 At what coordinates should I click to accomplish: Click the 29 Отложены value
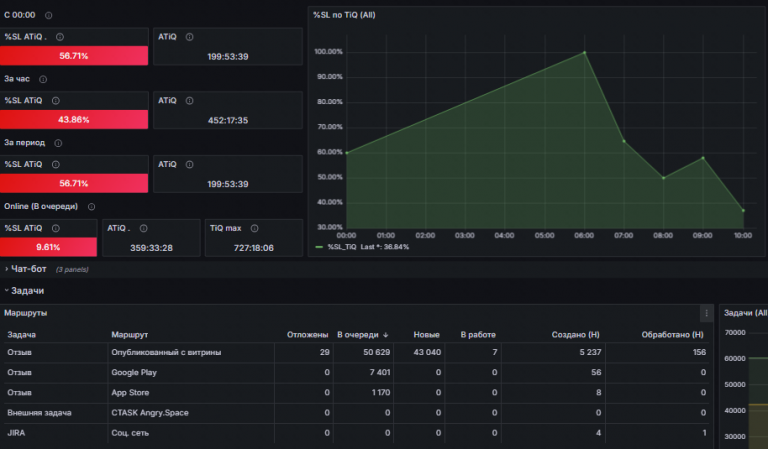pos(325,353)
